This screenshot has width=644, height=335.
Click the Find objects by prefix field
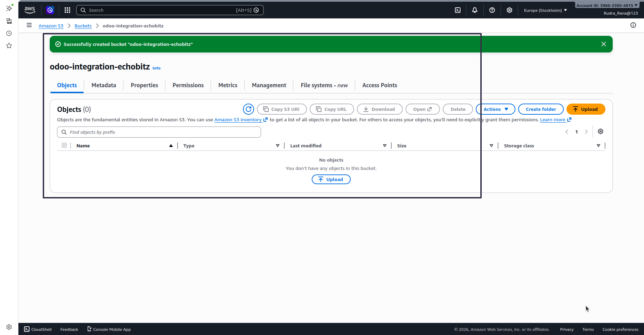[159, 132]
